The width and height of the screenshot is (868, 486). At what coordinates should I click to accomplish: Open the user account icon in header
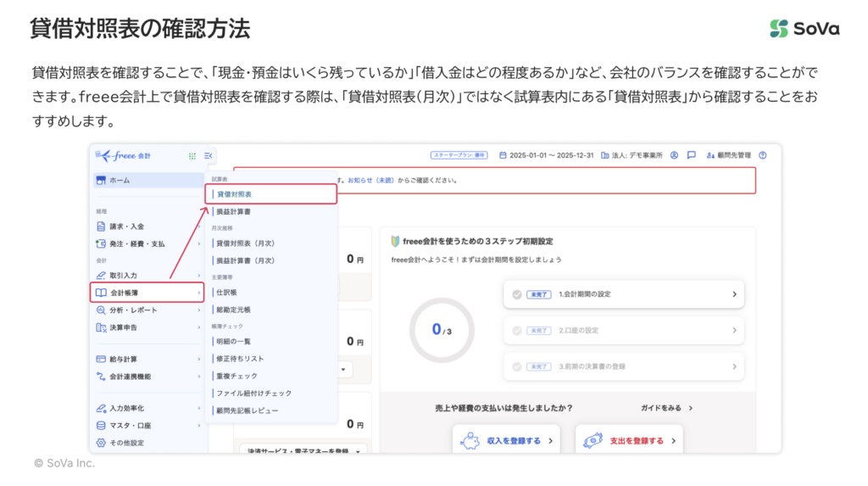click(674, 156)
